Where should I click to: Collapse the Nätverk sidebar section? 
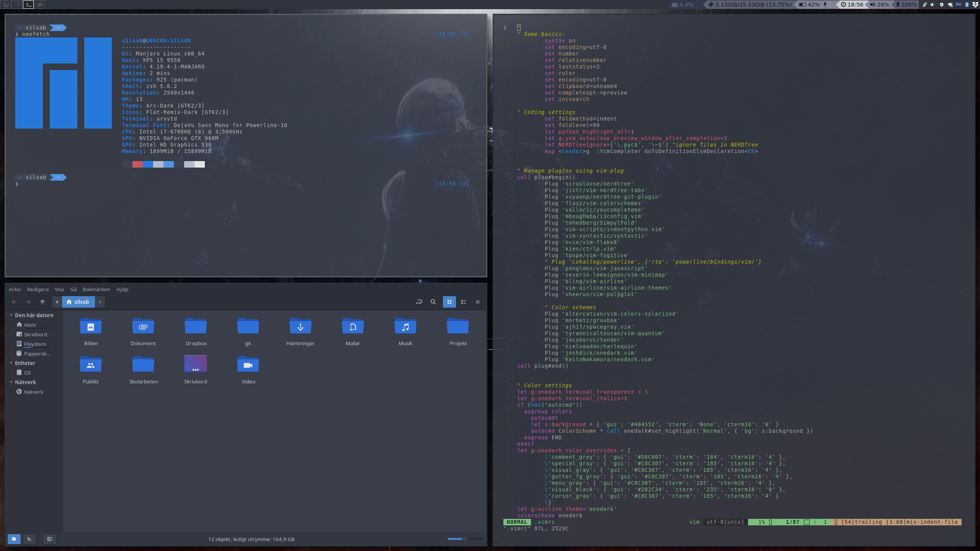click(x=11, y=382)
